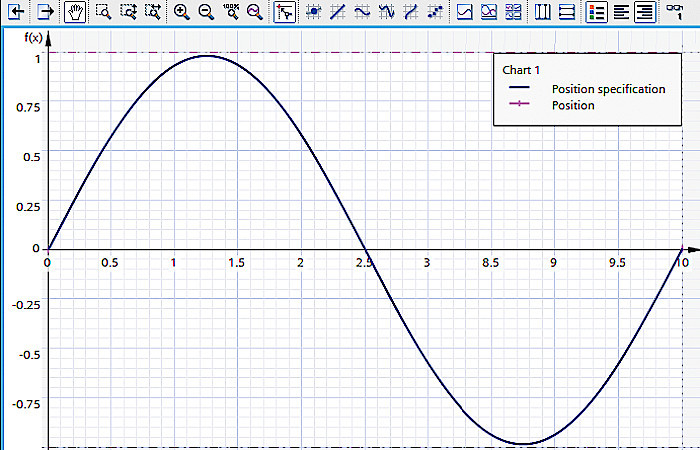Click the x-axis label 8.5

click(x=490, y=263)
